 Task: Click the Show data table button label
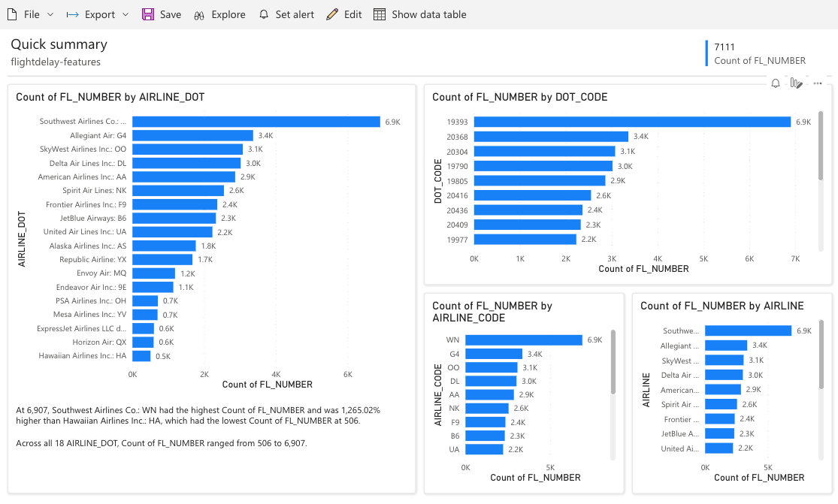coord(428,14)
